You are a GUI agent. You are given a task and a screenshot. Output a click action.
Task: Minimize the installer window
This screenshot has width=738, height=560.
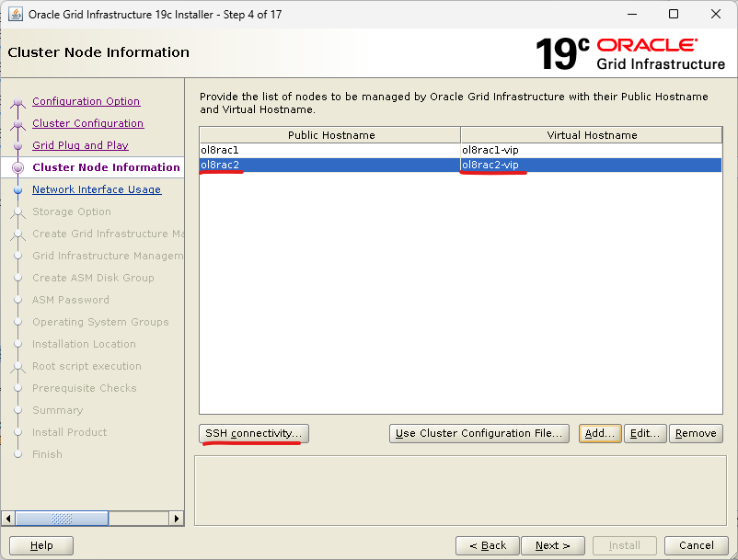coord(632,14)
